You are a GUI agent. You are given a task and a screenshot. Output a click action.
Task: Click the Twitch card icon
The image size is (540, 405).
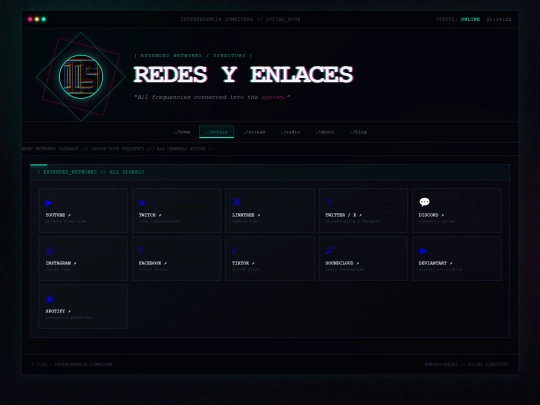tap(142, 203)
